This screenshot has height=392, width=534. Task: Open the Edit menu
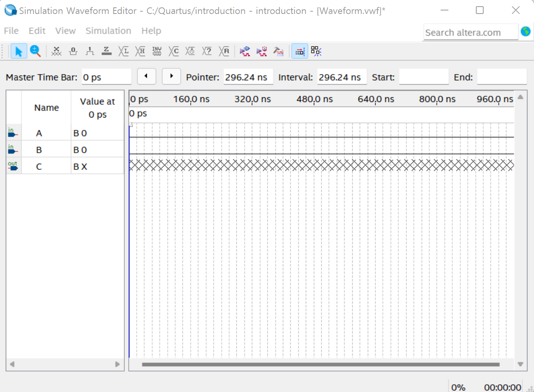[x=37, y=31]
